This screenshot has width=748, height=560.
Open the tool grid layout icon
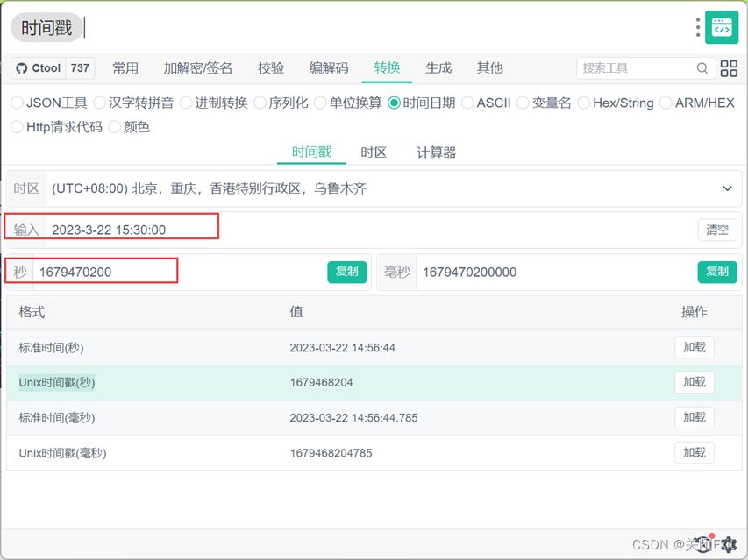point(729,68)
